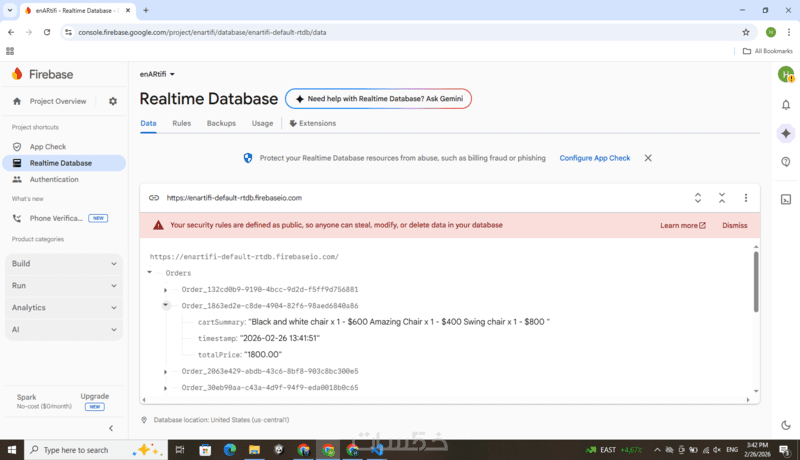Expand Order_132cd0b9 node
The image size is (800, 460).
(x=165, y=290)
